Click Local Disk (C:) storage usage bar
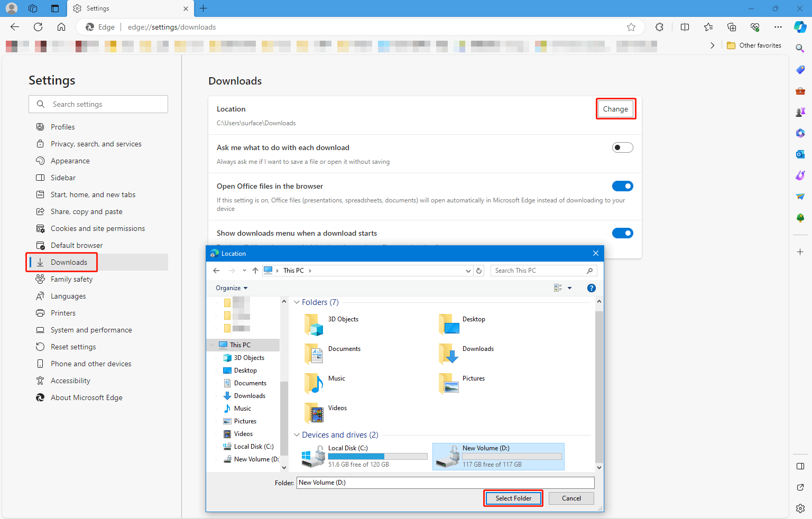Screen dimensions: 812x519 point(377,457)
